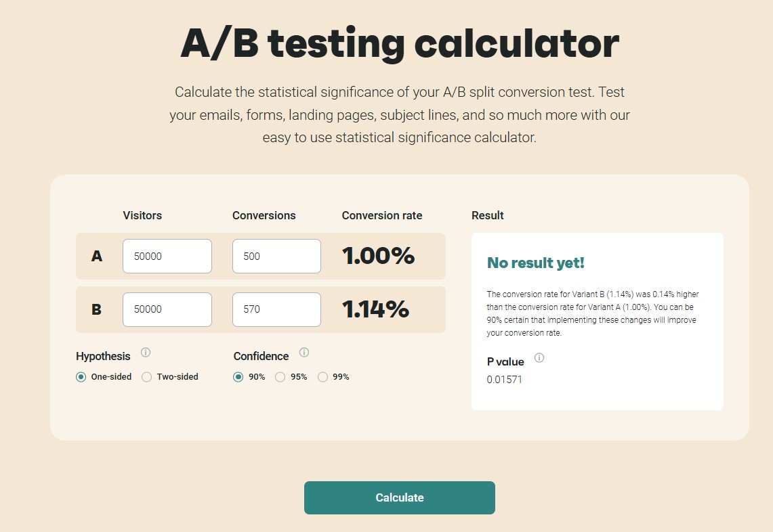Focus the Variant B conversions input
Image resolution: width=773 pixels, height=532 pixels.
click(276, 309)
